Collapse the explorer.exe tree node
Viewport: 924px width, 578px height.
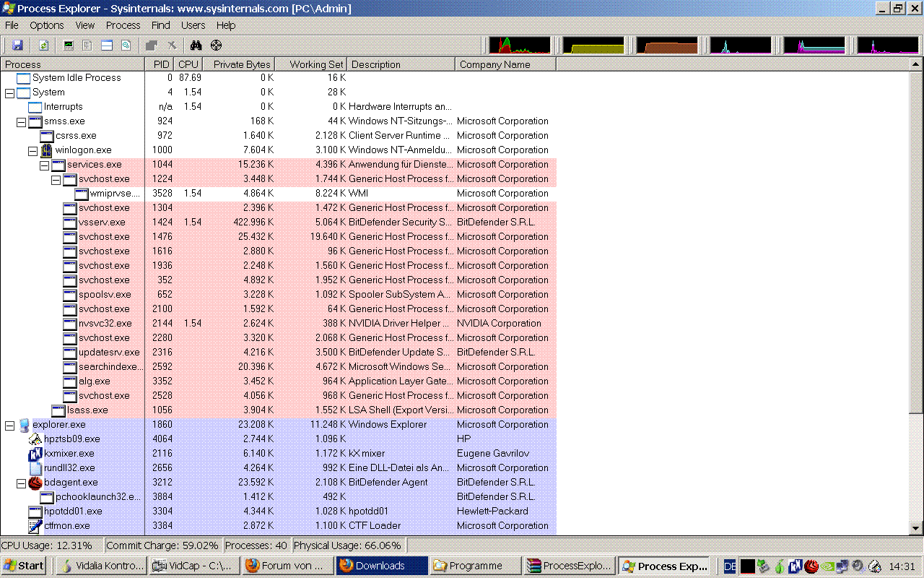pyautogui.click(x=9, y=425)
